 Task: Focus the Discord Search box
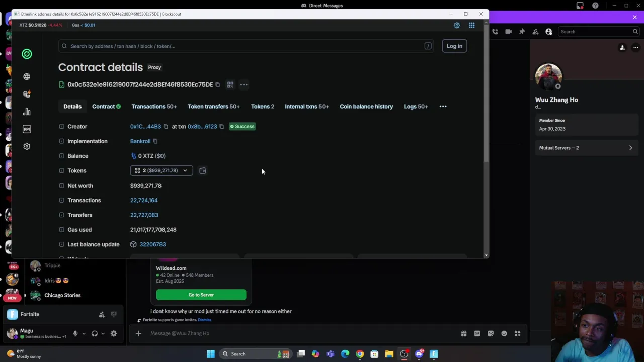pyautogui.click(x=599, y=32)
